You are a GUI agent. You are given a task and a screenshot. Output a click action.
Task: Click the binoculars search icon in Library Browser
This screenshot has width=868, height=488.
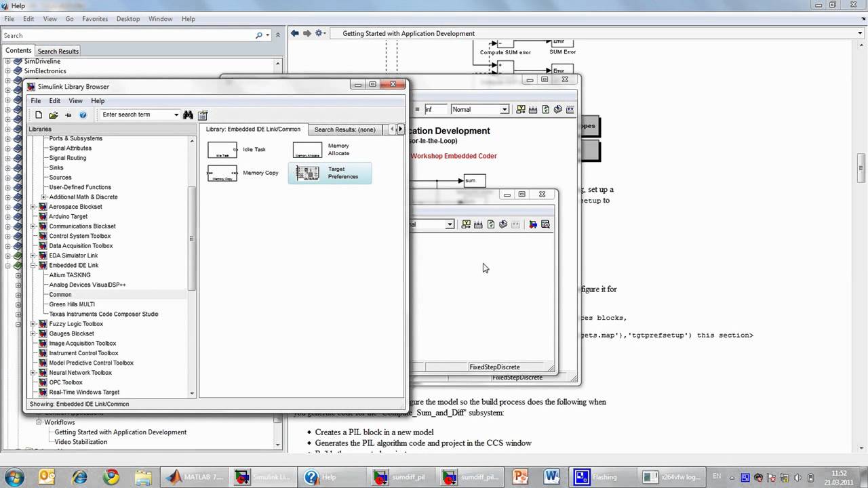pyautogui.click(x=188, y=115)
